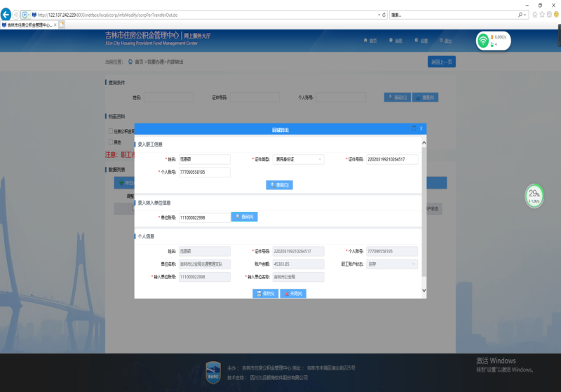Open 消息 messages in the header

[396, 41]
